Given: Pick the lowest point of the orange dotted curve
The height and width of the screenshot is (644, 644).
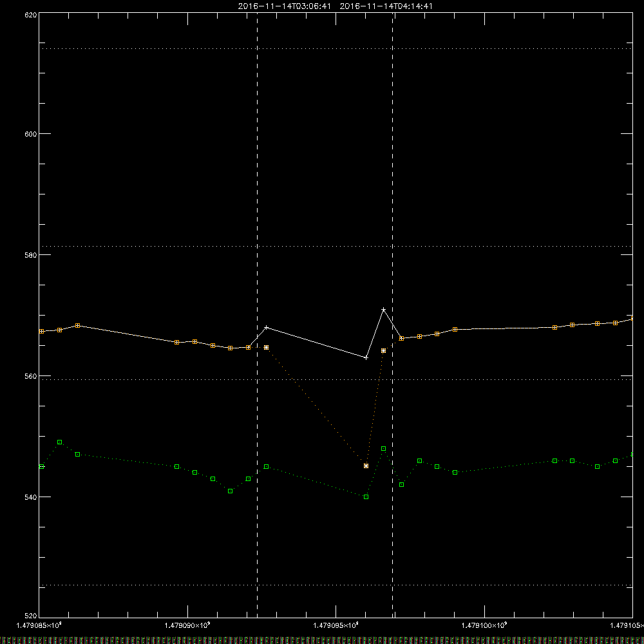Looking at the screenshot, I should point(366,466).
